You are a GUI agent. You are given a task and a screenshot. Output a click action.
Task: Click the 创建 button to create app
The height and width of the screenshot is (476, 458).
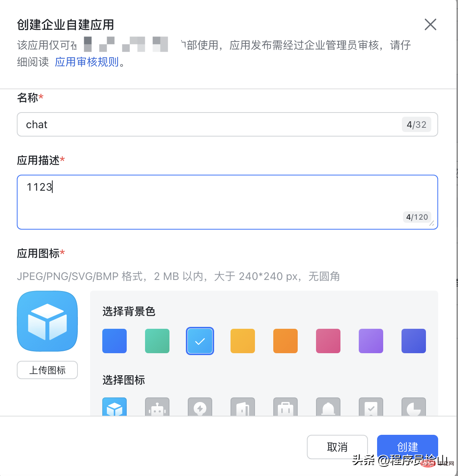coord(407,447)
